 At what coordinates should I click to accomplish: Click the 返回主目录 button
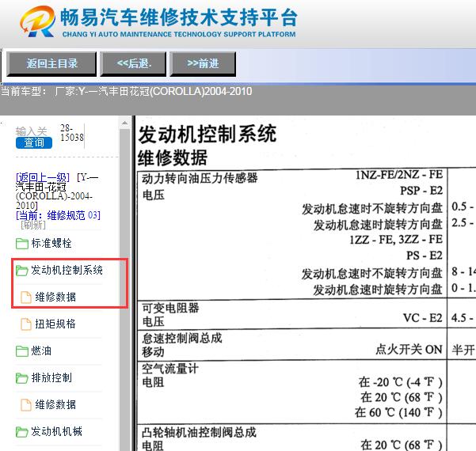51,63
